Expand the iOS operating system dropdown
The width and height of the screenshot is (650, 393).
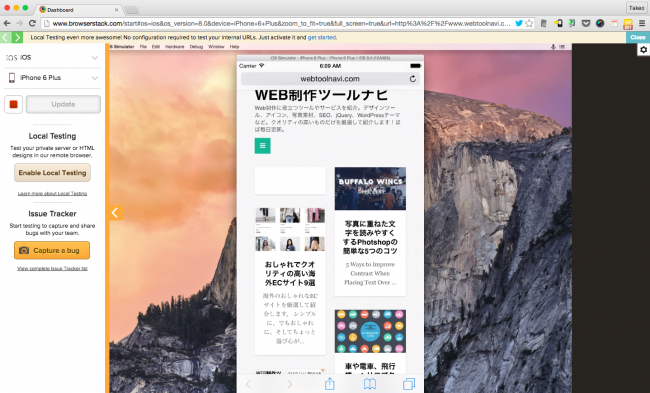(x=52, y=58)
